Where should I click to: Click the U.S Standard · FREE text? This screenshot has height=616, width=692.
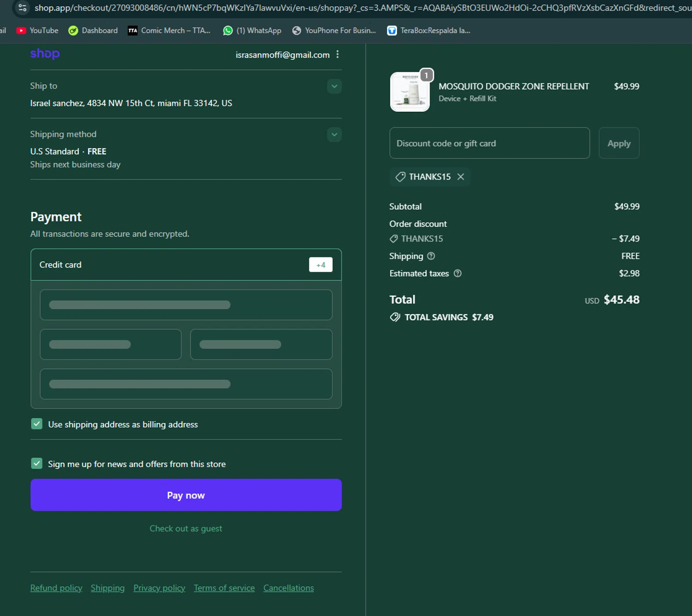click(x=68, y=151)
